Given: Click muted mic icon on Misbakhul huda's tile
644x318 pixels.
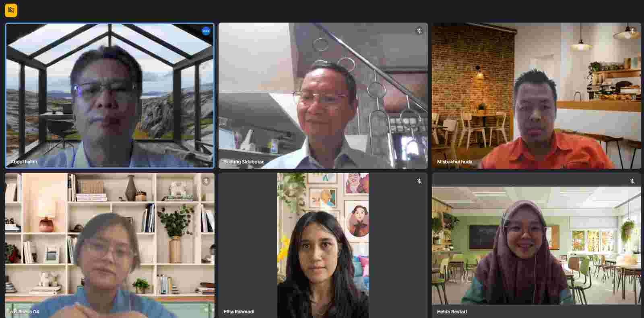Looking at the screenshot, I should tap(632, 31).
